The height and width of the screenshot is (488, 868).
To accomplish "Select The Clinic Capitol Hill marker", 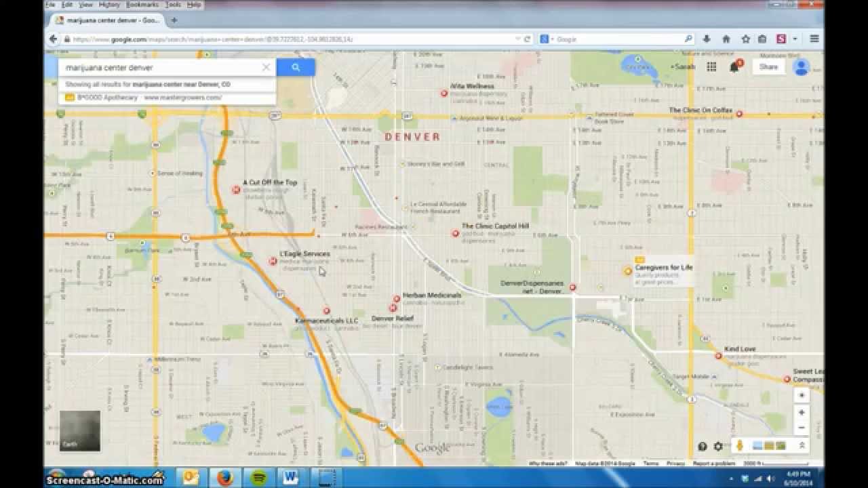I will point(456,233).
